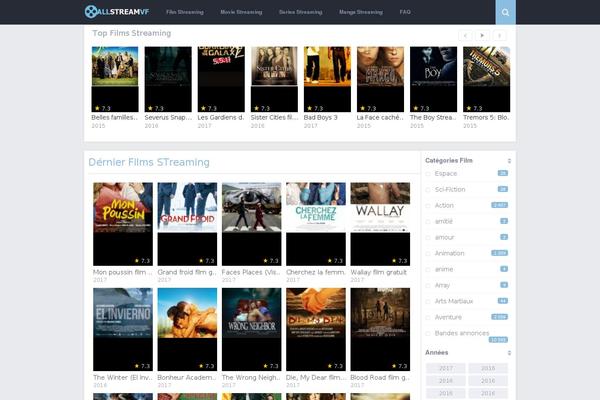The image size is (600, 400).
Task: Open 'The Winter (El Inv..' title link
Action: [123, 377]
